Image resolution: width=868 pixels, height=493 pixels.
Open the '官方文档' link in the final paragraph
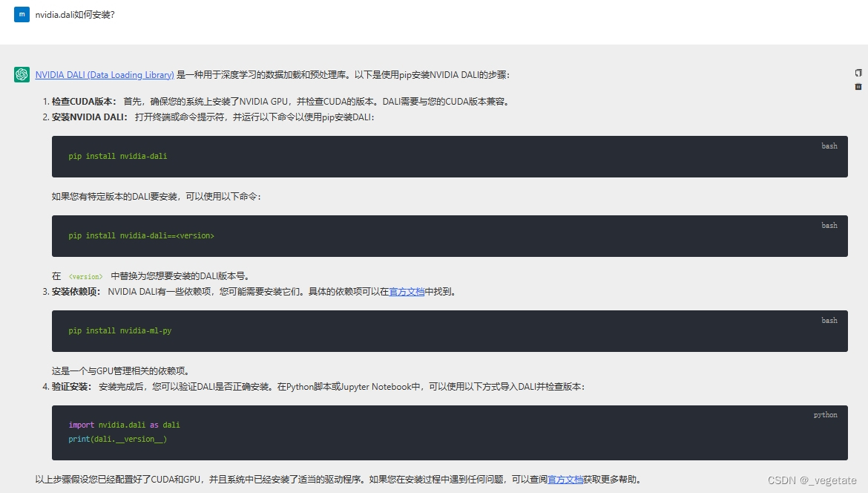click(x=565, y=480)
